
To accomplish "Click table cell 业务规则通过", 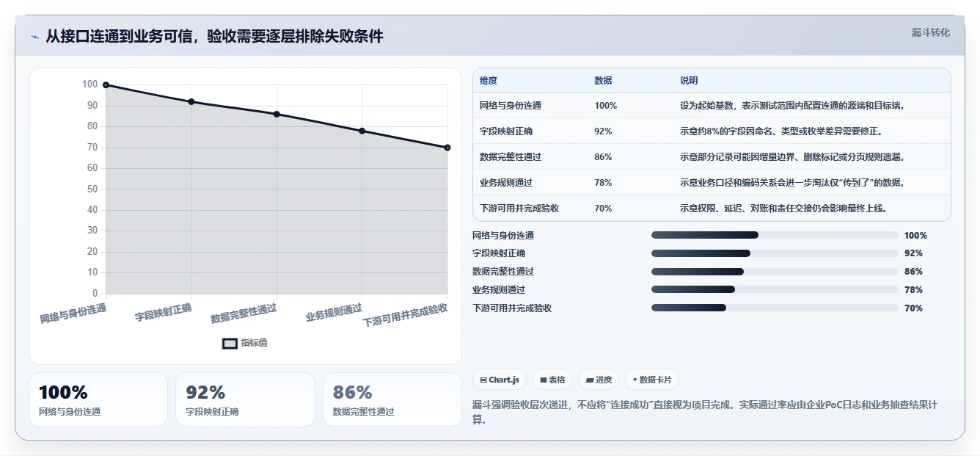I will click(506, 183).
